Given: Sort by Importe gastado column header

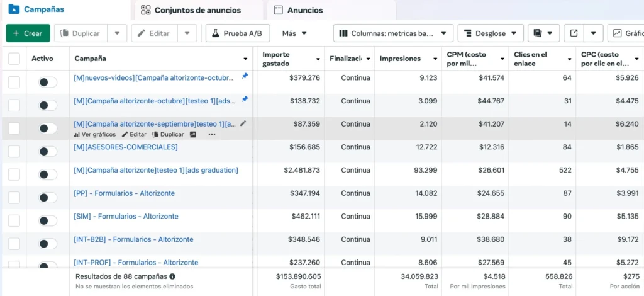Looking at the screenshot, I should pyautogui.click(x=284, y=59).
